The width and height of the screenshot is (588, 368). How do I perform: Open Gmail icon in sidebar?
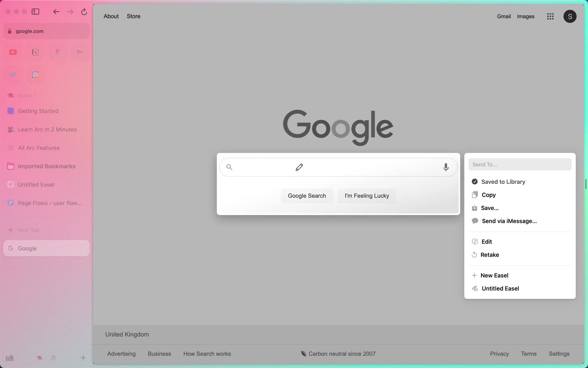tap(80, 51)
